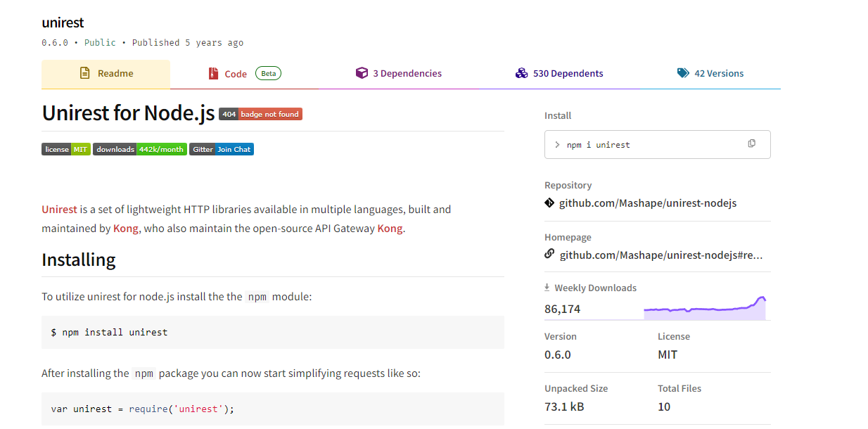Image resolution: width=868 pixels, height=429 pixels.
Task: Click the Readme document icon
Action: point(85,73)
